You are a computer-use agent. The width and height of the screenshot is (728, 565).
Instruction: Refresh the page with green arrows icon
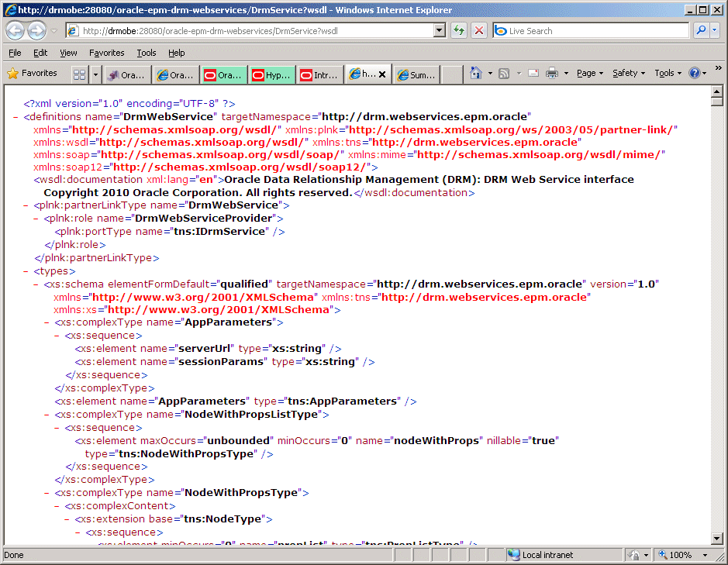[459, 31]
